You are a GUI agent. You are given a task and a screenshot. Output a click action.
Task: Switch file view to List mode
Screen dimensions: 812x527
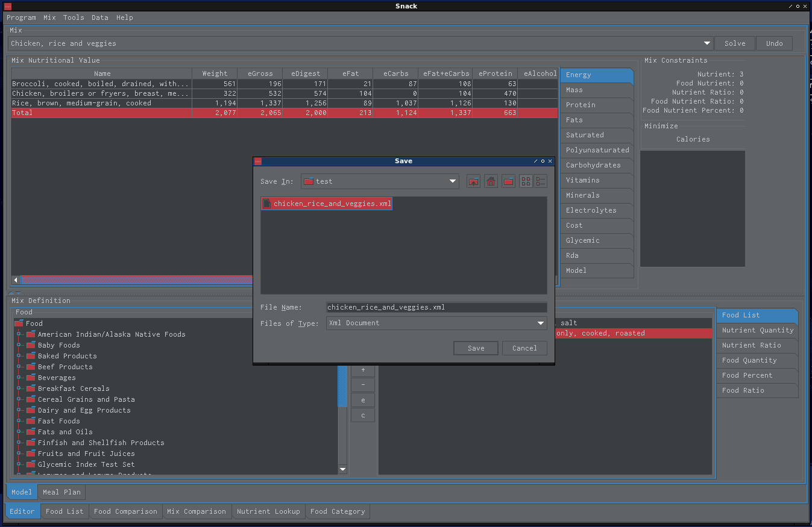(526, 181)
